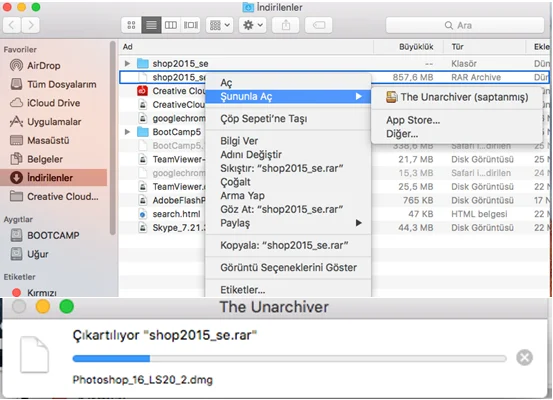The width and height of the screenshot is (553, 400).
Task: Choose Çöp Sepeti'ne Taşı
Action: point(288,119)
